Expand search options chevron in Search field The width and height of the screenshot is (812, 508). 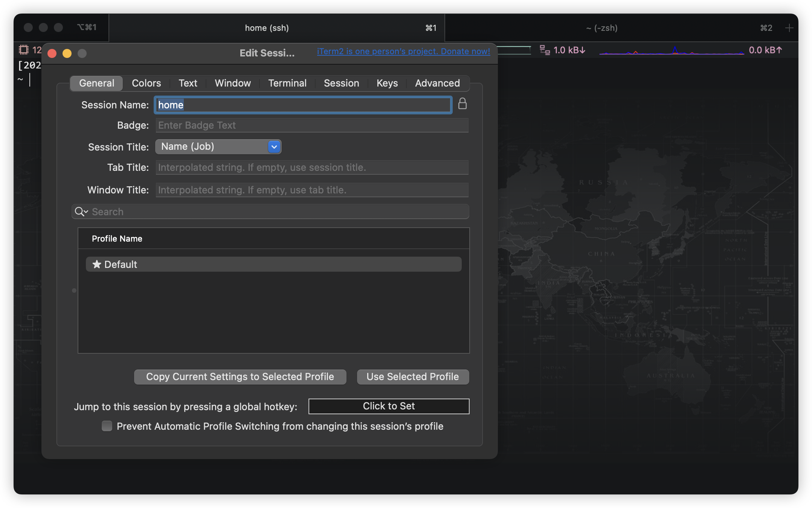[86, 211]
